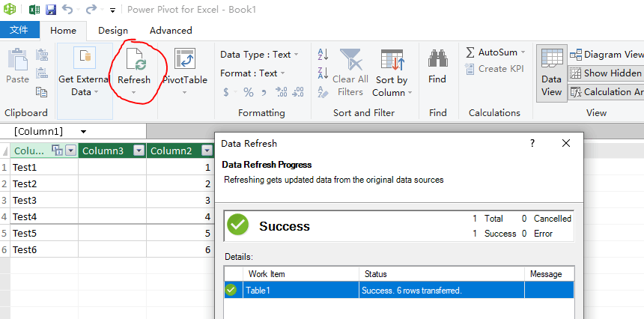644x319 pixels.
Task: Click the Column1 header
Action: (44, 151)
